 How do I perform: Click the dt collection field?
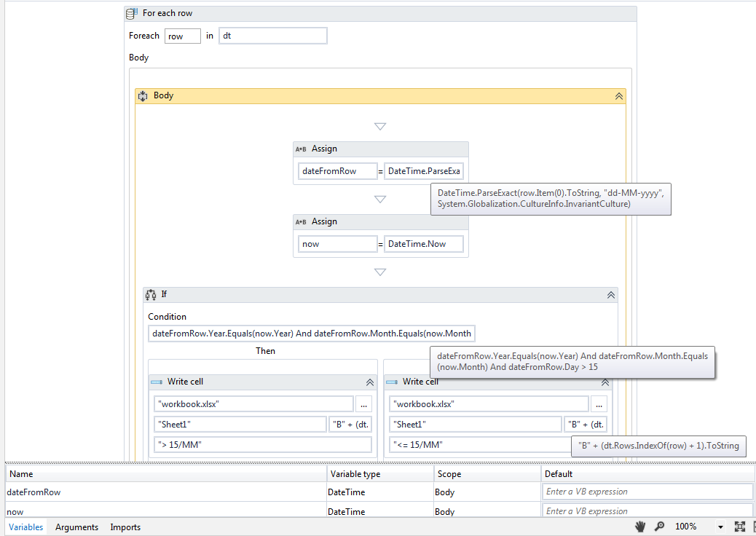coord(273,36)
